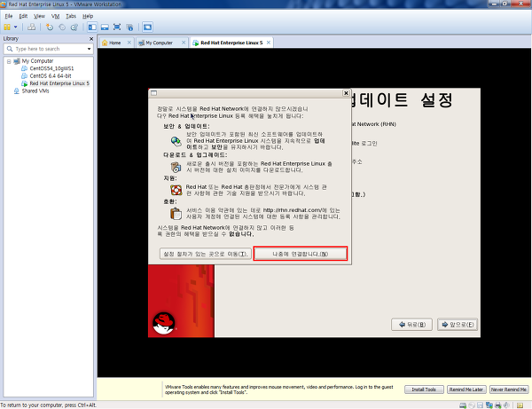Image resolution: width=532 pixels, height=409 pixels.
Task: Toggle the Library sidebar view icon
Action: [92, 28]
